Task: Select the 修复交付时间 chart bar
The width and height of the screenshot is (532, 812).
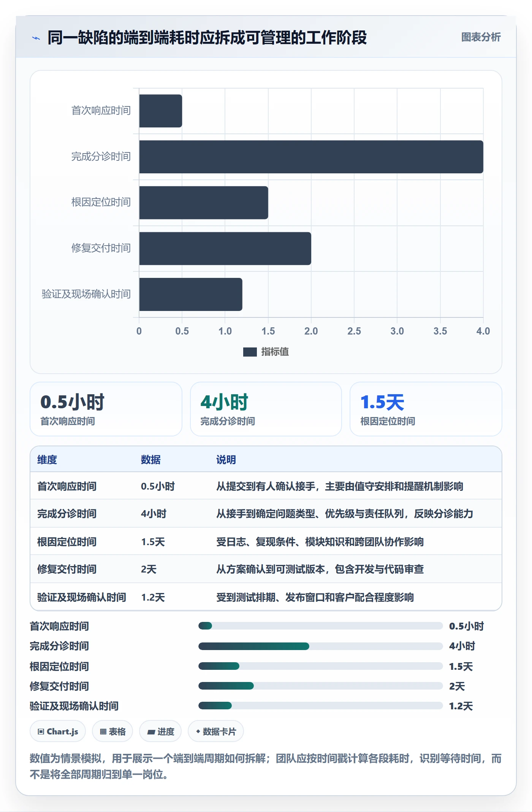Action: [225, 249]
